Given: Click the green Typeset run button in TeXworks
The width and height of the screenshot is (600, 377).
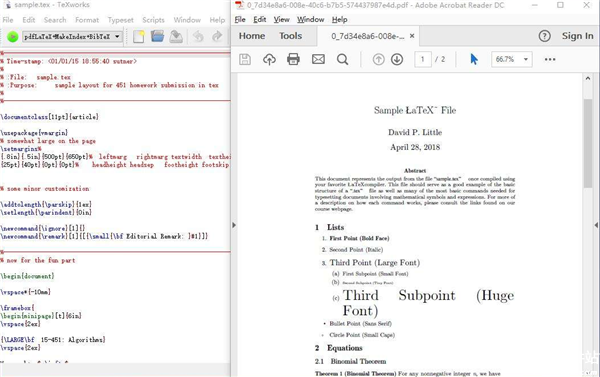Looking at the screenshot, I should click(x=13, y=37).
